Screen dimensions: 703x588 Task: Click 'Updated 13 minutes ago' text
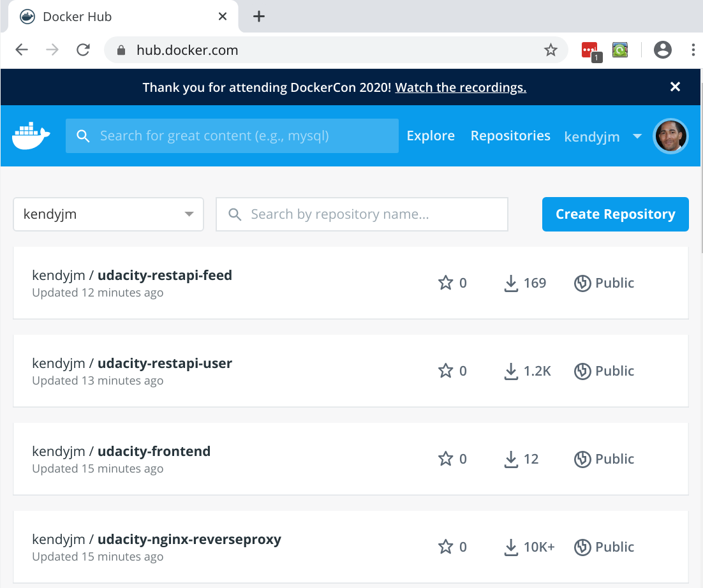(98, 381)
